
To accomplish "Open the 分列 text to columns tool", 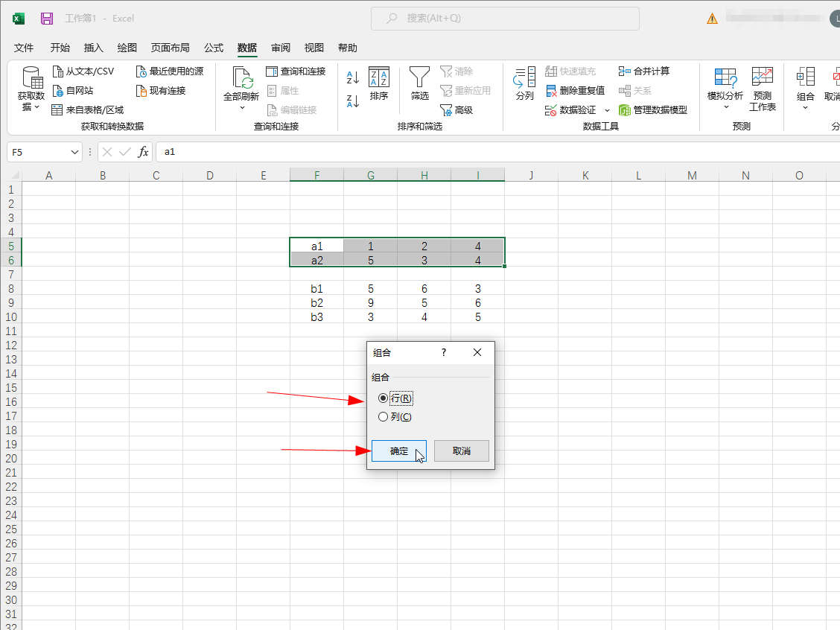I will [x=524, y=83].
